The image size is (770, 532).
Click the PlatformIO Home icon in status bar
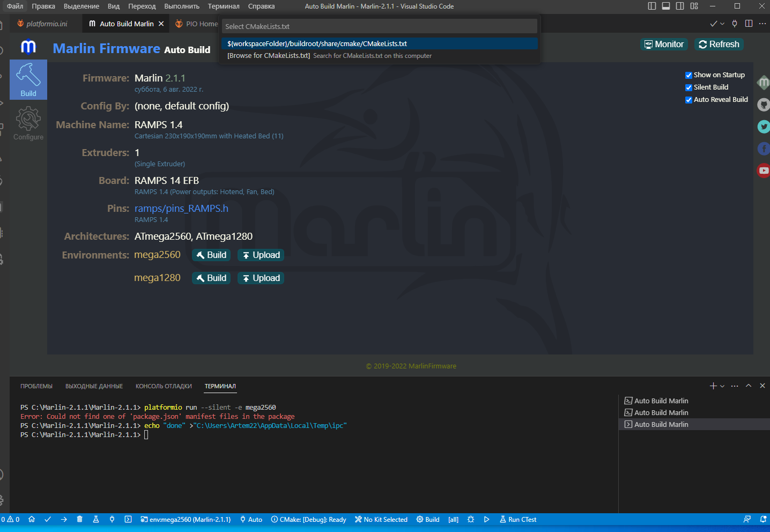(32, 519)
